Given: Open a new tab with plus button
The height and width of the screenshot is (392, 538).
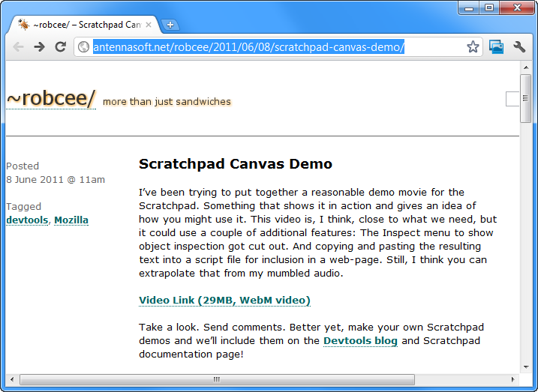Looking at the screenshot, I should 170,25.
